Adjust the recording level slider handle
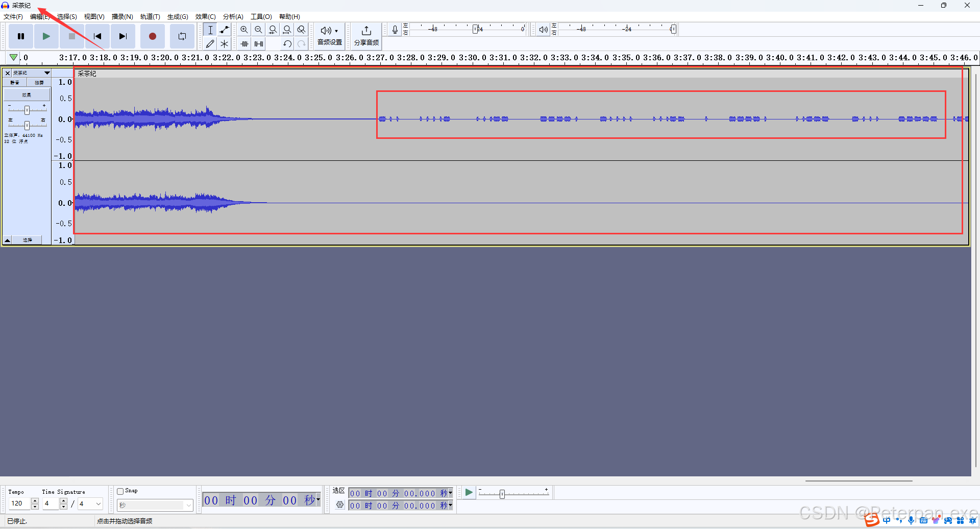The height and width of the screenshot is (529, 980). coord(475,29)
